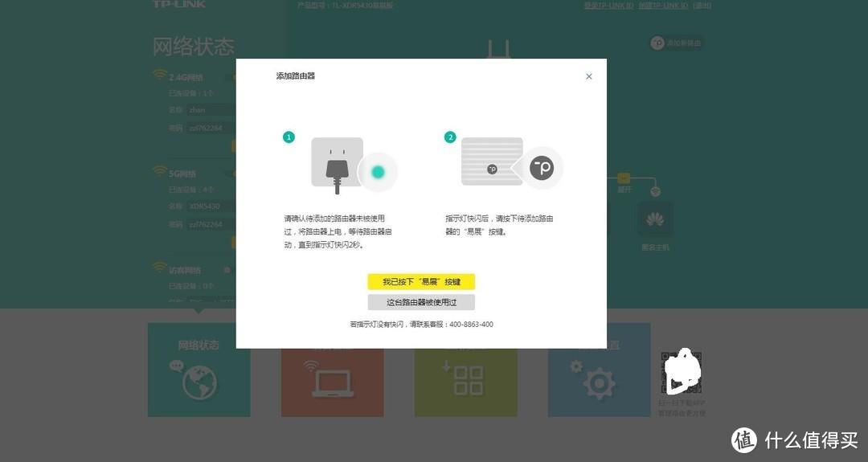Click the enlarged 易展 button icon in step 2
Screen dimensions: 868x462
[542, 168]
